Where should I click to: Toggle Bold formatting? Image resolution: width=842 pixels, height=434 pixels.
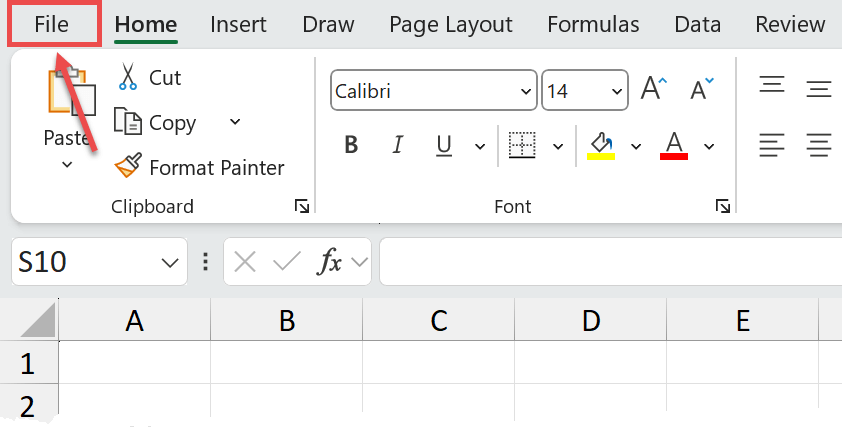(x=351, y=146)
